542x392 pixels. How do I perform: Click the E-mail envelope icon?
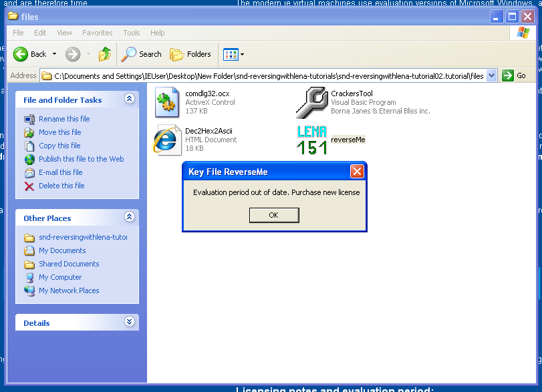click(29, 173)
